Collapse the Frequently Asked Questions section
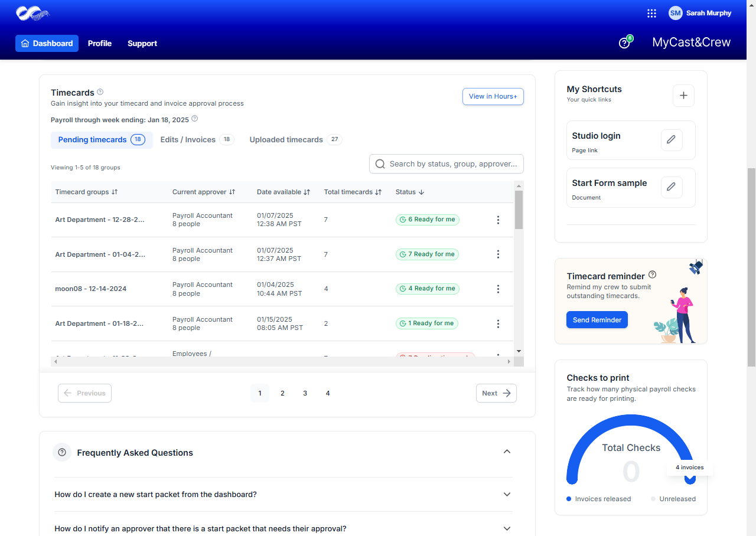This screenshot has height=536, width=756. point(507,452)
